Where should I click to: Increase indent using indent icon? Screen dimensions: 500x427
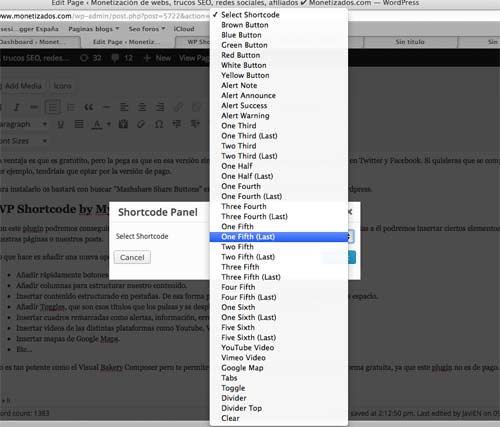click(x=195, y=124)
